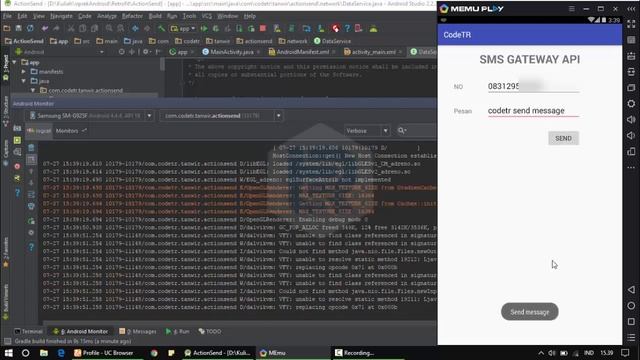640x360 pixels.
Task: Open the Verbose log level dropdown
Action: tap(367, 131)
